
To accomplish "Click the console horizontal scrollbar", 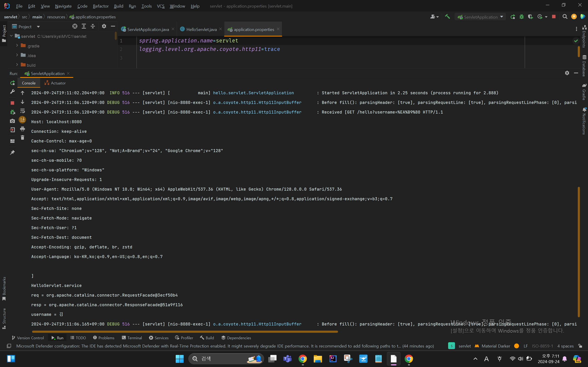I will coord(185,331).
